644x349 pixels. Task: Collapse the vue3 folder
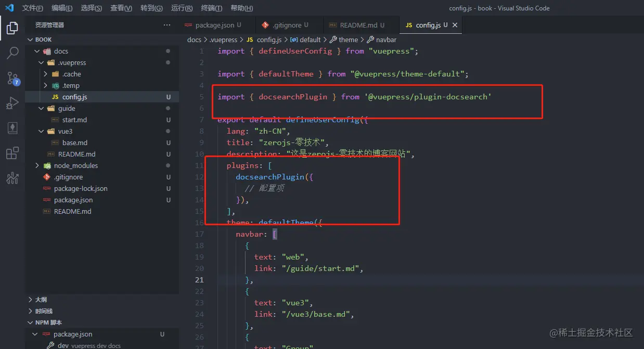42,131
